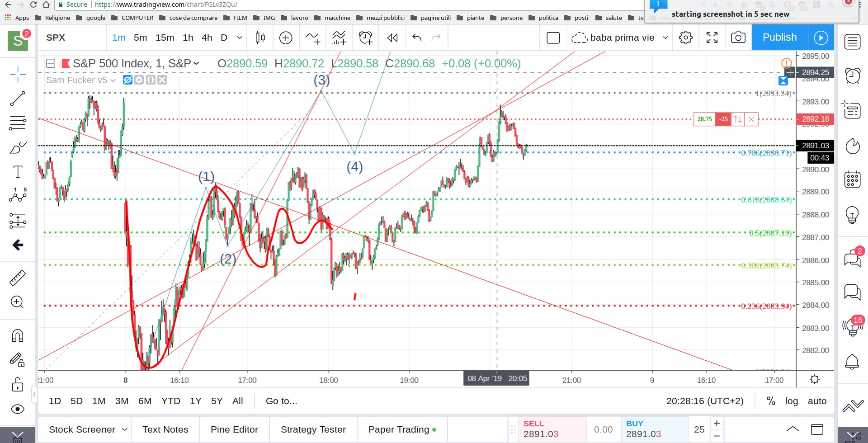Click the compare or add symbol button
Viewport: 868px width, 443px height.
click(x=286, y=38)
